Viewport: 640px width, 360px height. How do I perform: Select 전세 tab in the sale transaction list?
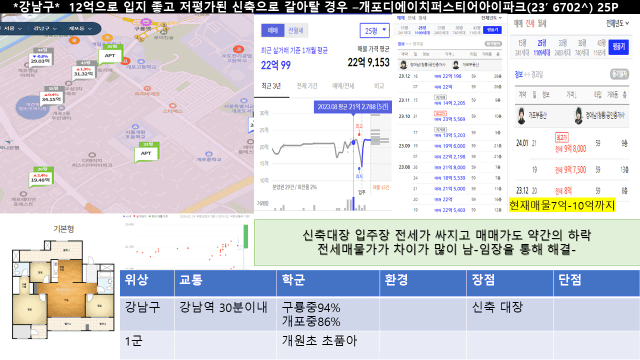411,18
